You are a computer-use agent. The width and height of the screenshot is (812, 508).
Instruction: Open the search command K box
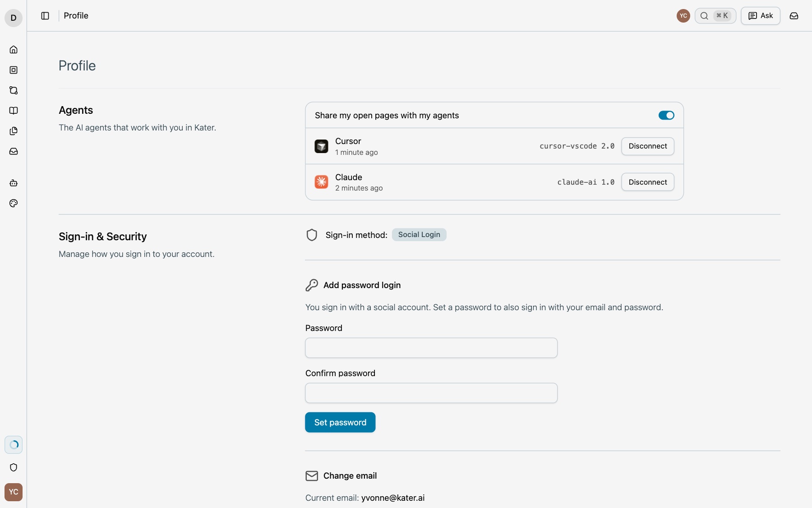coord(715,16)
